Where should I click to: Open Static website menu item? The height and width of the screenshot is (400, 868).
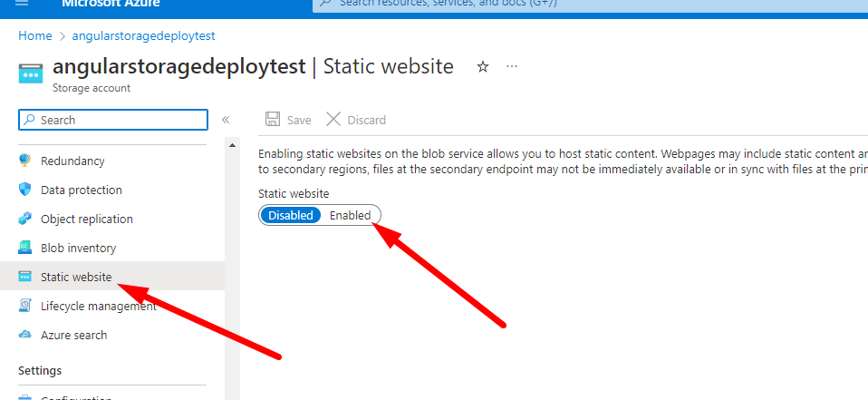click(76, 277)
